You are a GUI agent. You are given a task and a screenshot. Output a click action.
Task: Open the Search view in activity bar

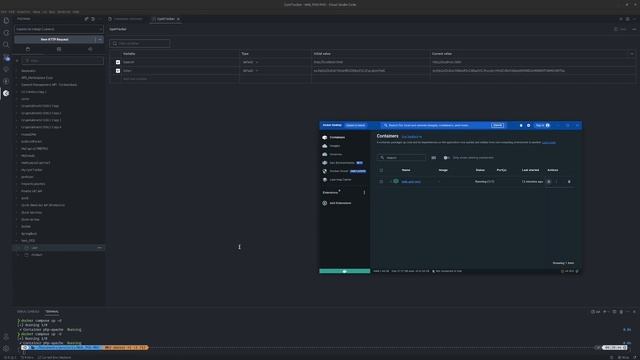(x=6, y=44)
